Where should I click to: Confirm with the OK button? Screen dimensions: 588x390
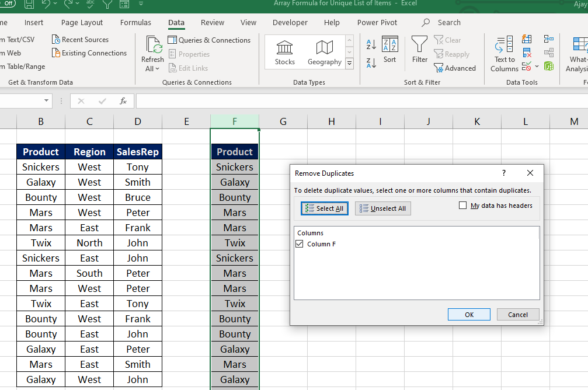tap(469, 315)
